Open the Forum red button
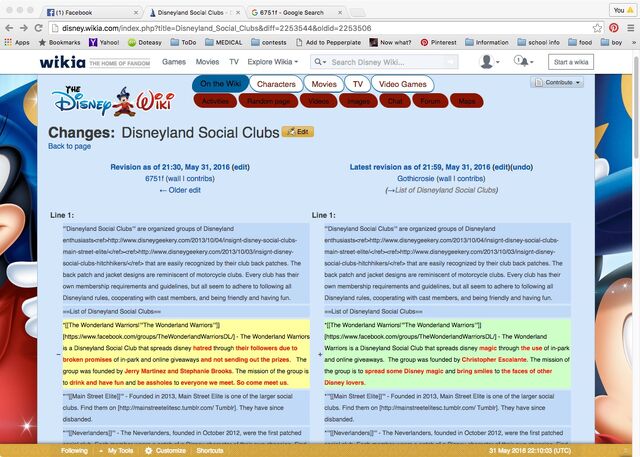The width and height of the screenshot is (640, 457). pos(430,101)
